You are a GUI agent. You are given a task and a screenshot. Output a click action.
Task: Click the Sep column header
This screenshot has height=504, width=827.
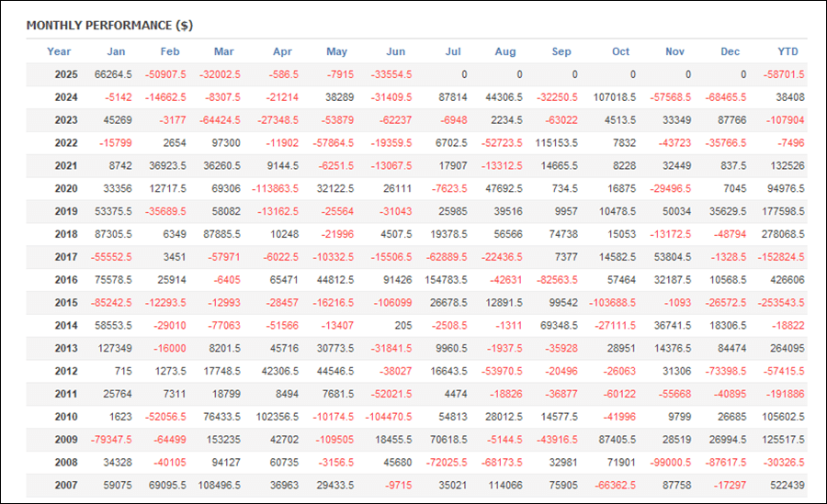[x=561, y=51]
